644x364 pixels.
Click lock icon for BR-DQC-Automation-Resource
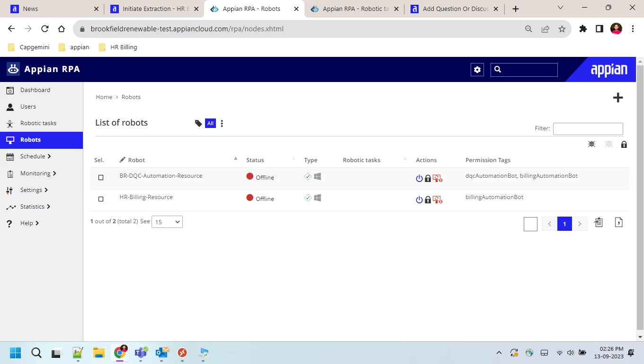(x=428, y=179)
